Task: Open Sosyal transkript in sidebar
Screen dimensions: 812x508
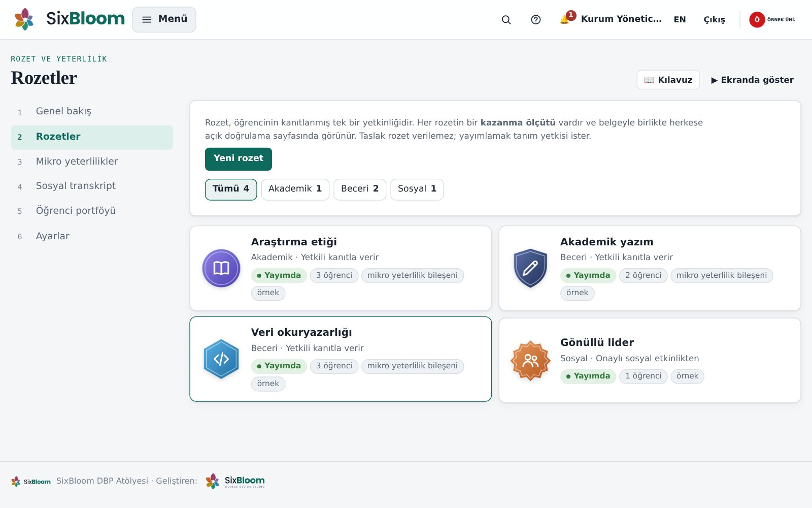Action: (x=92, y=186)
